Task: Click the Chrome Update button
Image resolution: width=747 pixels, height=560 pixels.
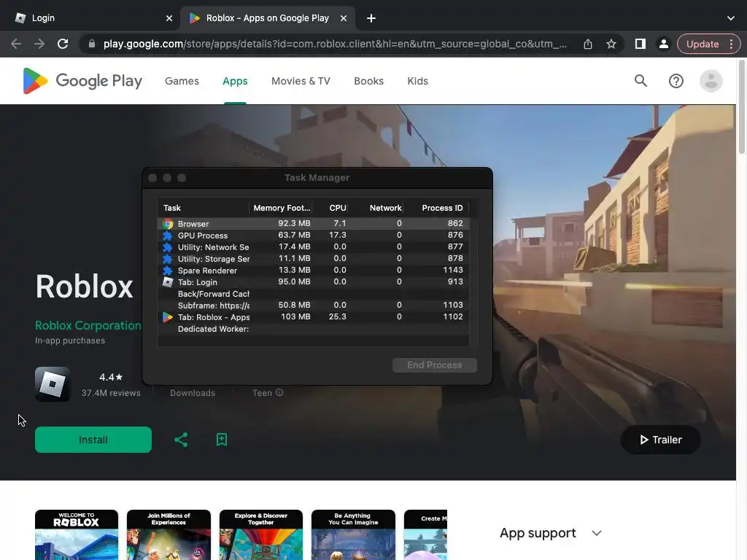Action: point(703,44)
